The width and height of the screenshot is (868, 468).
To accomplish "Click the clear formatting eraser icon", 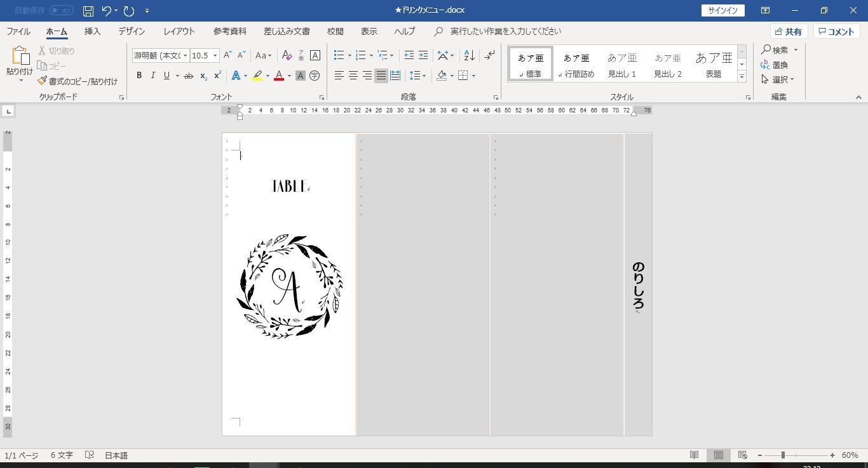I will (287, 55).
